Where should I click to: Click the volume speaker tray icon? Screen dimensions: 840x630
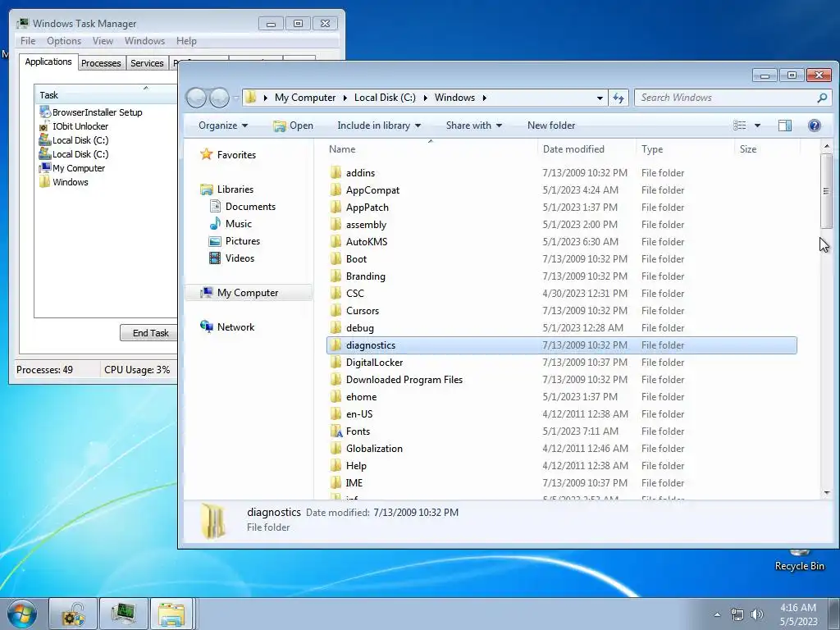click(x=757, y=614)
